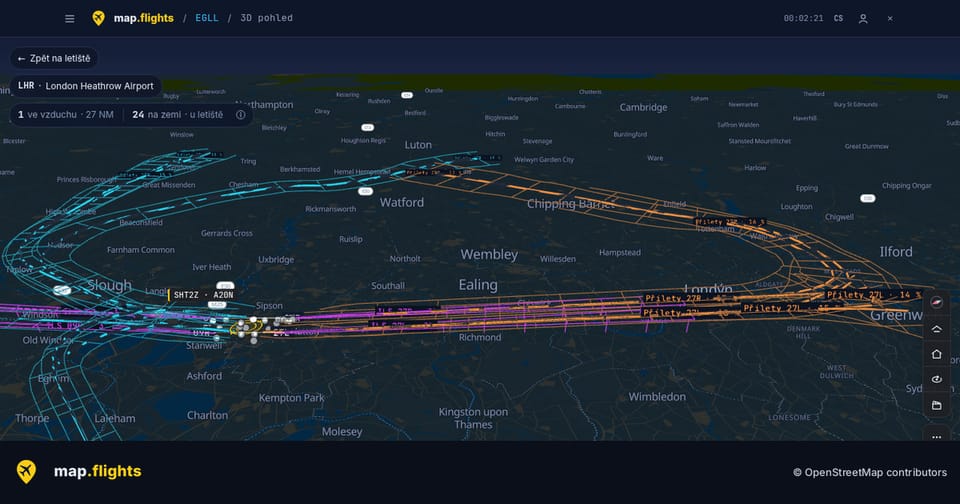Toggle orbit rotation icon

click(937, 379)
